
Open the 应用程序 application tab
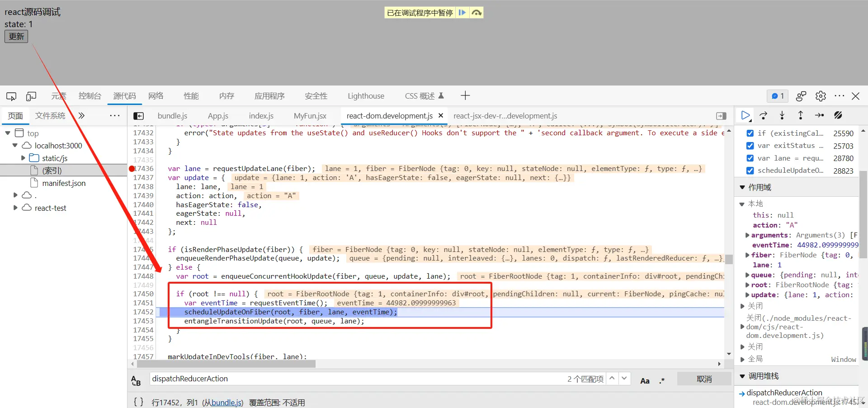[x=269, y=96]
